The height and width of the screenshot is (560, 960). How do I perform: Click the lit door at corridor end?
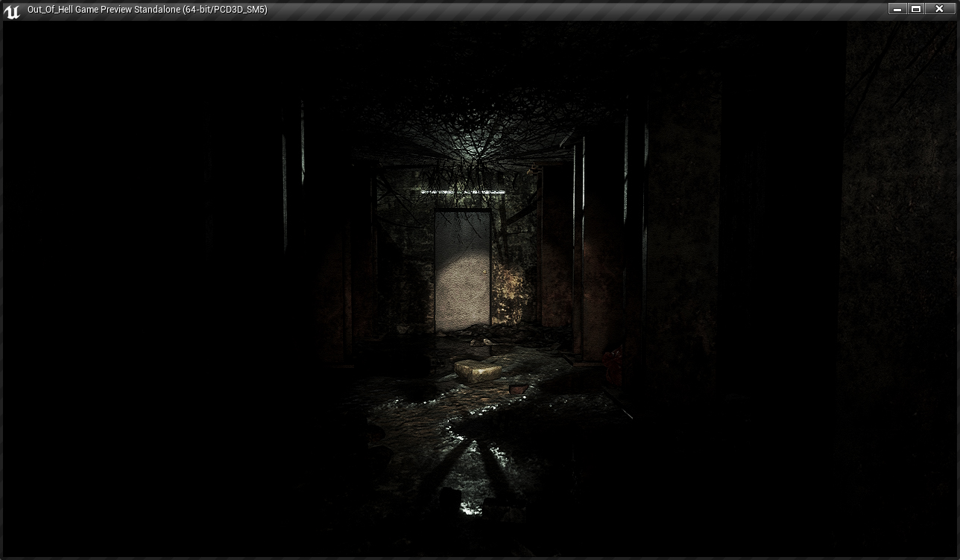pos(462,272)
